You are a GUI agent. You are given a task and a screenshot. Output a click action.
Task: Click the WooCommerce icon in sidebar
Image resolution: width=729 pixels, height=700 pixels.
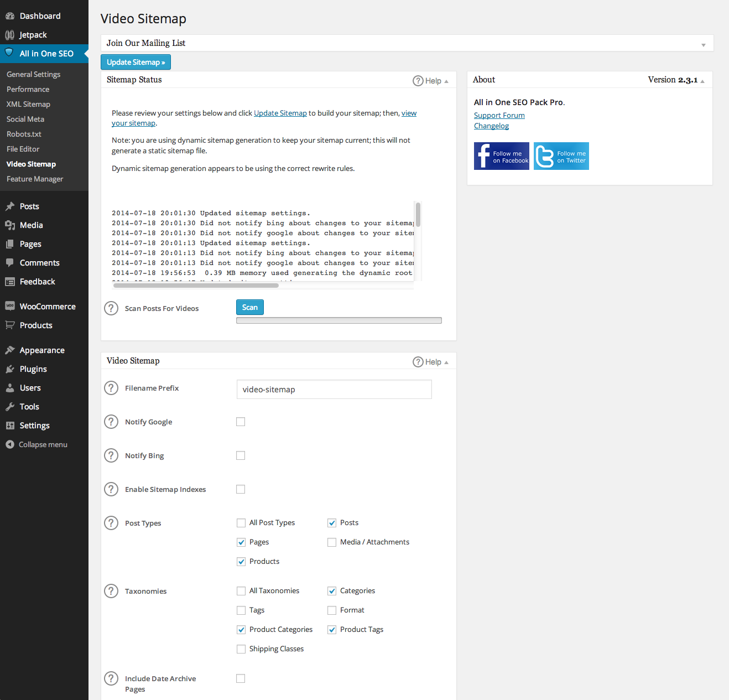coord(10,306)
